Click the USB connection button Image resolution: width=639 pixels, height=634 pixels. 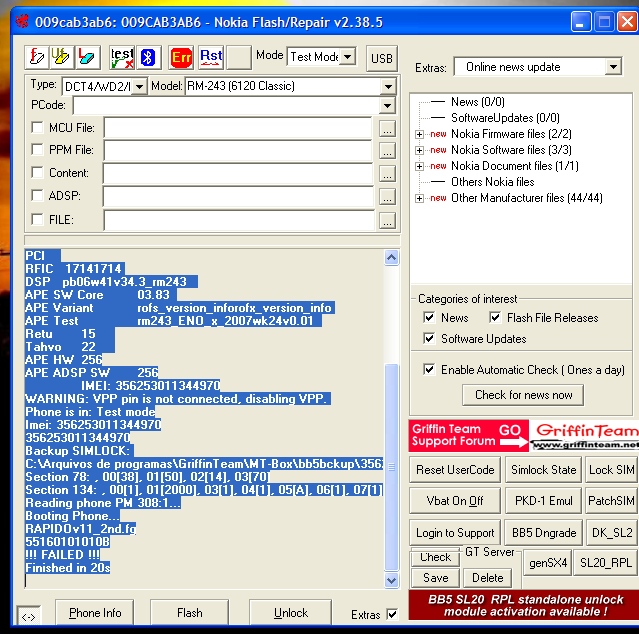tap(382, 58)
